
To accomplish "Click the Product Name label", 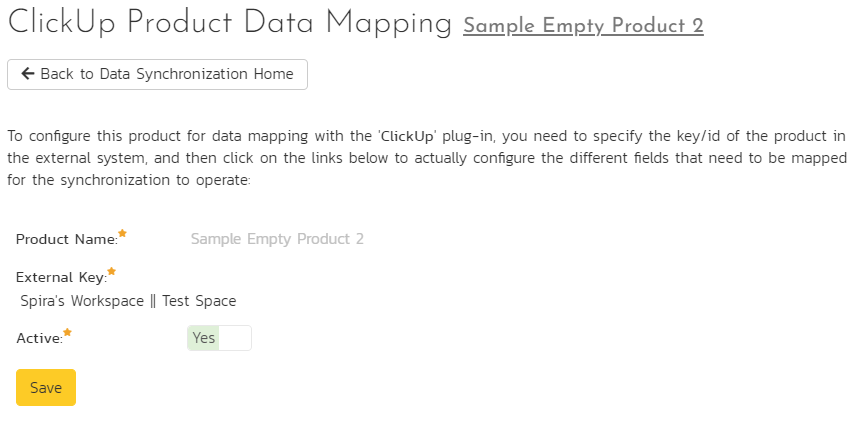I will [x=67, y=240].
